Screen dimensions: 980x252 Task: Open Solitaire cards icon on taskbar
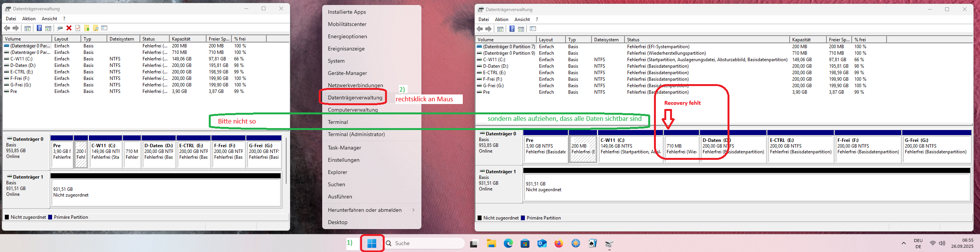pyautogui.click(x=592, y=243)
